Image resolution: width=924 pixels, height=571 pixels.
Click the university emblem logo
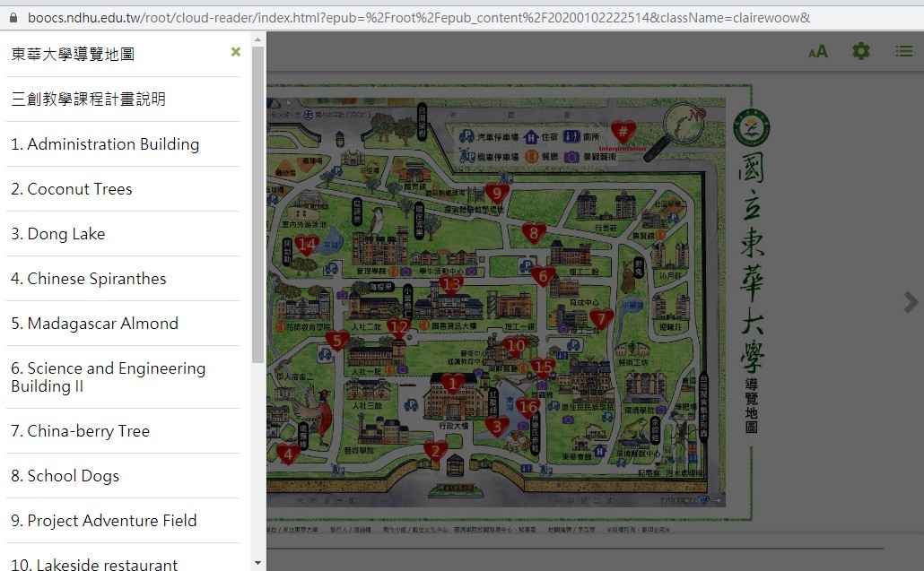[752, 128]
